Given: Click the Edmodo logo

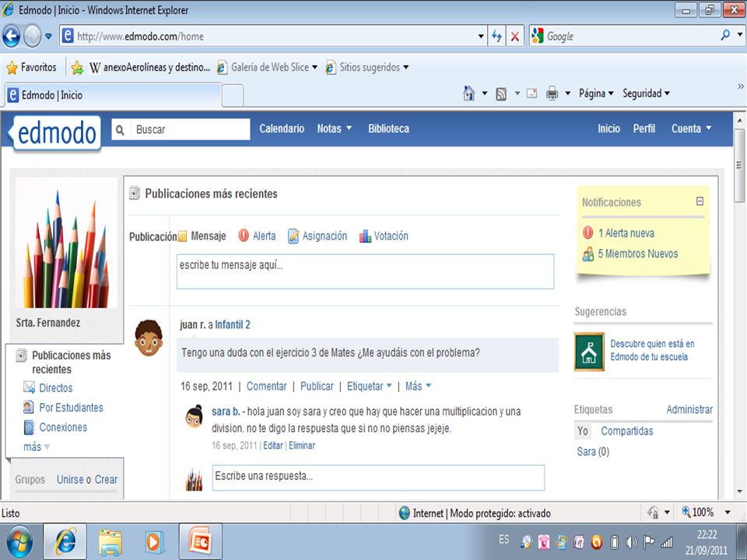Looking at the screenshot, I should tap(57, 133).
